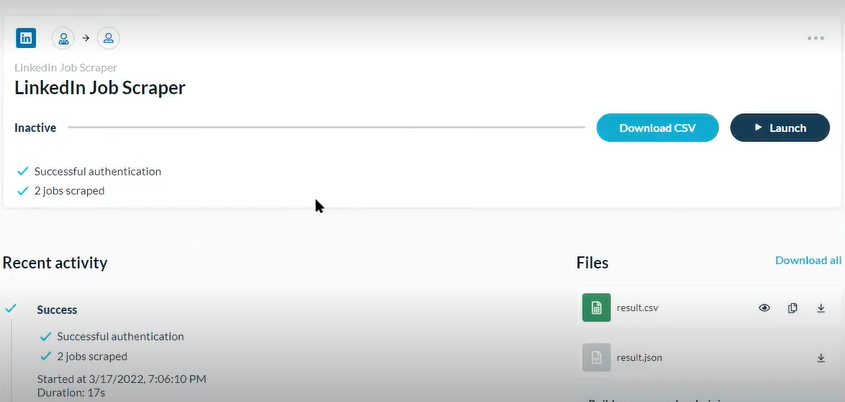Click the green result.csv file icon
The image size is (845, 402).
coord(597,308)
